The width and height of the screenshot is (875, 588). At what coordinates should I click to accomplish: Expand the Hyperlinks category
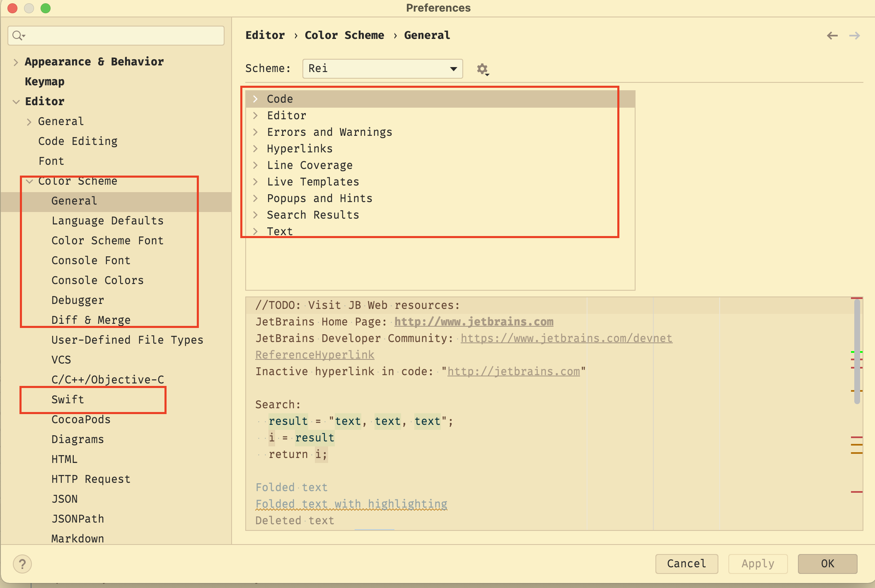256,149
